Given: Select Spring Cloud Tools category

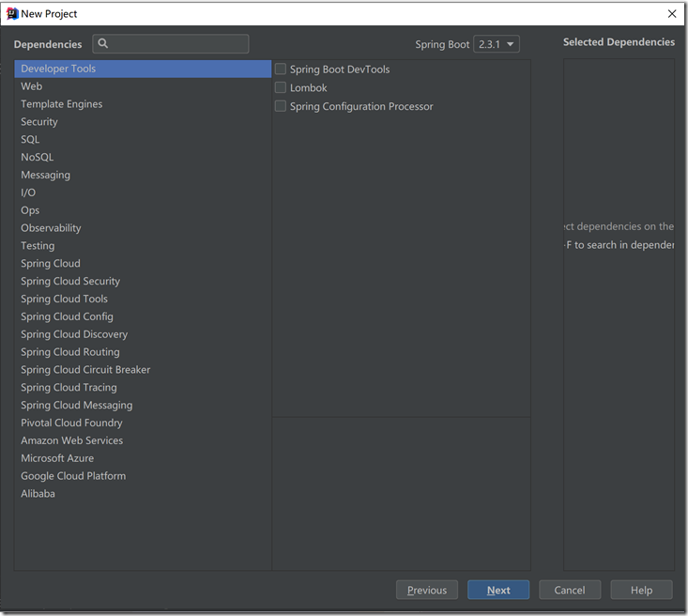Looking at the screenshot, I should [143, 299].
